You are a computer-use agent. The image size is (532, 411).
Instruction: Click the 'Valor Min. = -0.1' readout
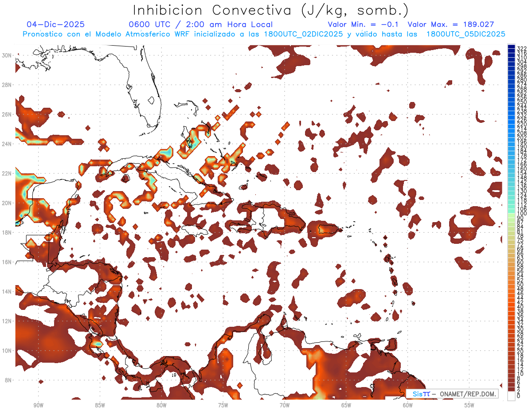tap(364, 24)
